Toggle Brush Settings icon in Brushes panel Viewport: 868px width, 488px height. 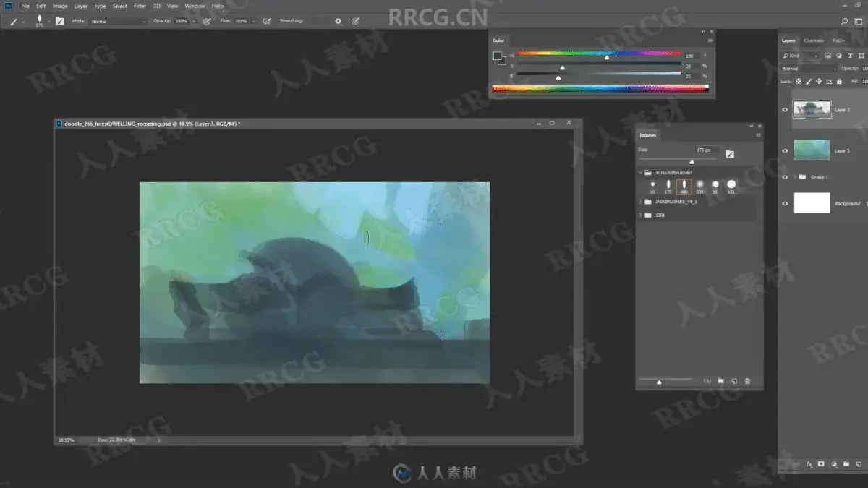click(730, 153)
